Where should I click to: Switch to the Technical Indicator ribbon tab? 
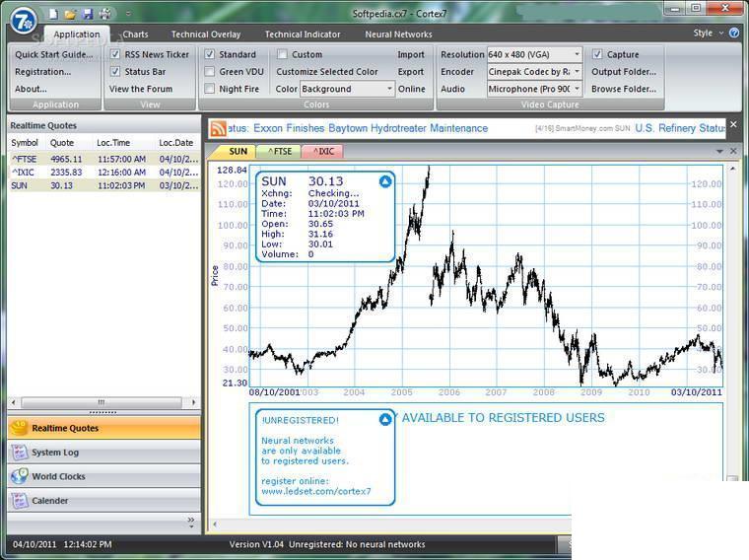point(303,35)
